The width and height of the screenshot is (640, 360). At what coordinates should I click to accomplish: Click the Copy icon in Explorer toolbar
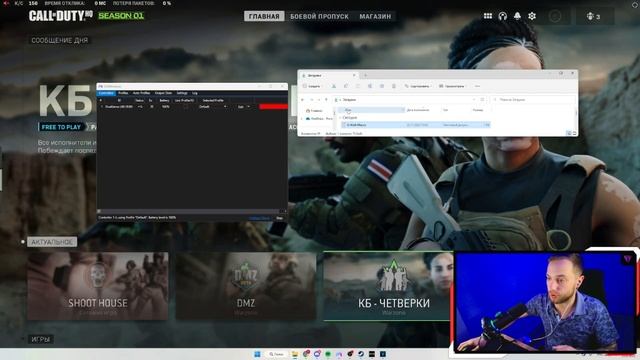[346, 86]
